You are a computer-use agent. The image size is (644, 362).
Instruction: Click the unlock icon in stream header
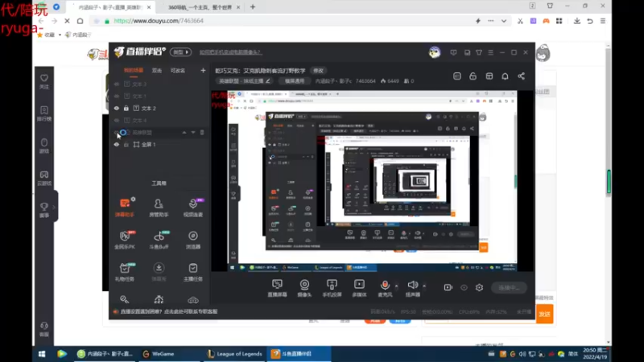point(473,76)
